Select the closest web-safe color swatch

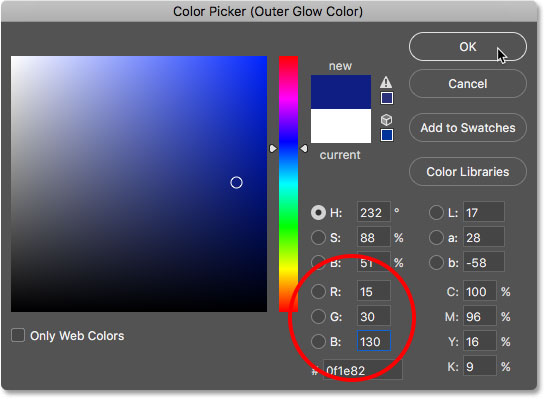coord(387,135)
